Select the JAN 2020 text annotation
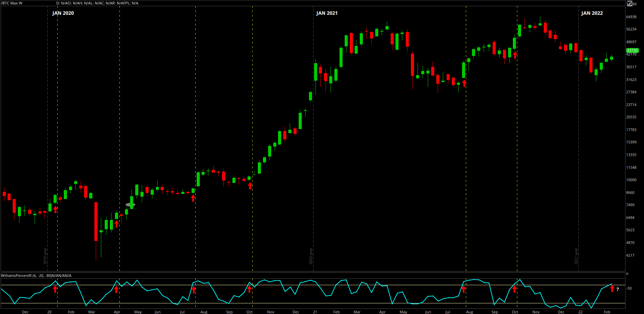644x314 pixels. (x=63, y=13)
